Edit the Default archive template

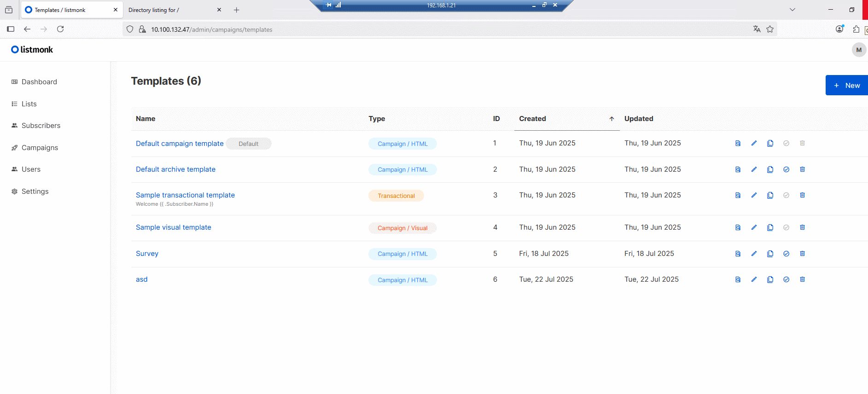[x=754, y=169]
